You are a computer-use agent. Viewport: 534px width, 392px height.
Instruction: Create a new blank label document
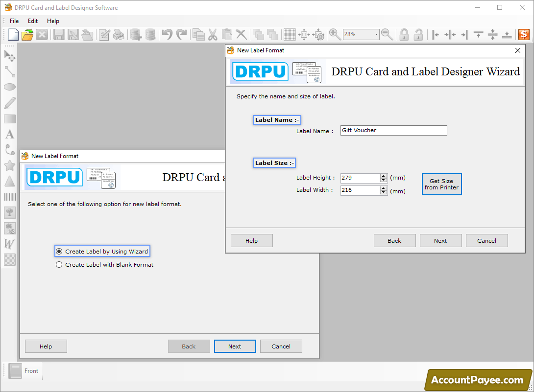[x=13, y=34]
